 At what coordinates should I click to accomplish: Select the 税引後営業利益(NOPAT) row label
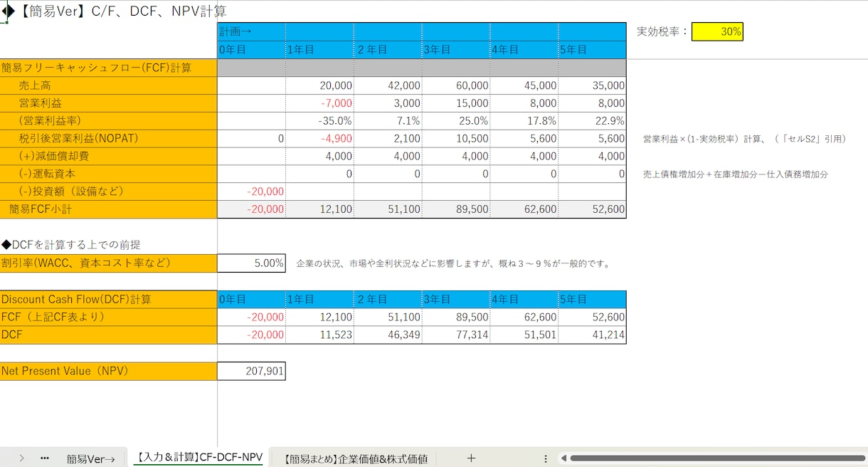pyautogui.click(x=108, y=139)
